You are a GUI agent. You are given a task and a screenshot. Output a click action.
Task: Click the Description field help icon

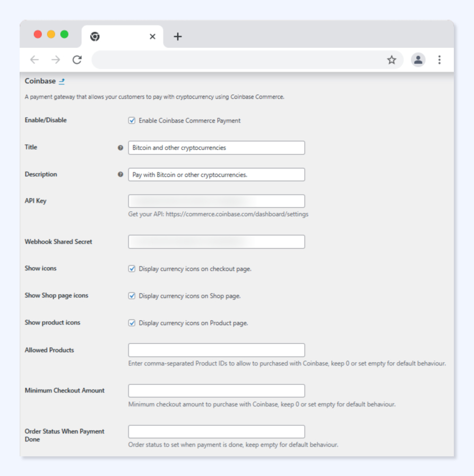tap(120, 174)
